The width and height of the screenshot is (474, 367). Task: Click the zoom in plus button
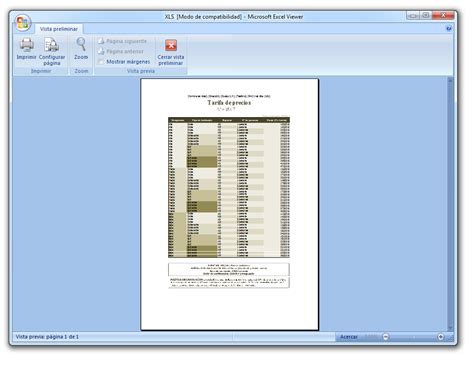(x=440, y=337)
